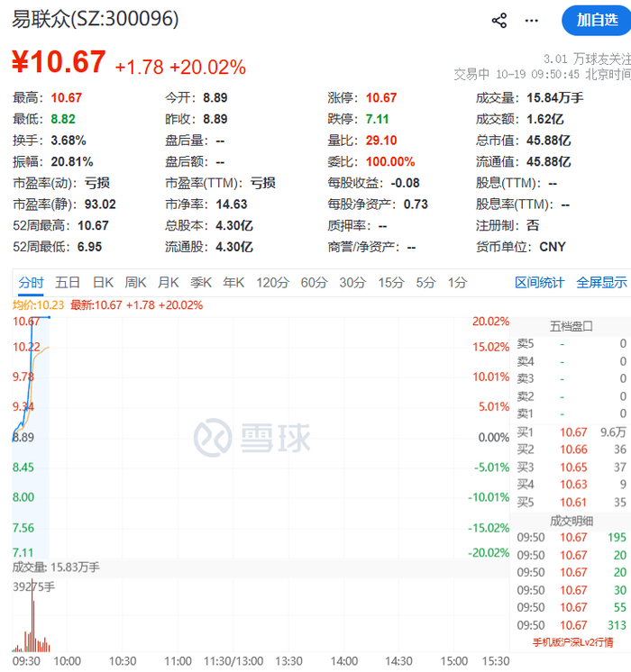Viewport: 631px width, 672px height.
Task: Add stock with 加自选 button
Action: (597, 20)
